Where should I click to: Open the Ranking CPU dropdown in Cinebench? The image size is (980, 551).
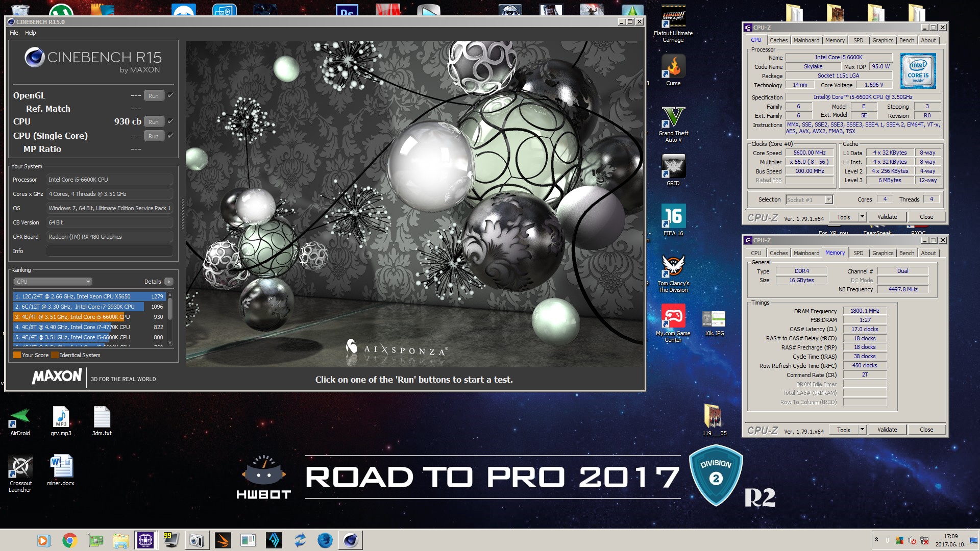(x=53, y=282)
